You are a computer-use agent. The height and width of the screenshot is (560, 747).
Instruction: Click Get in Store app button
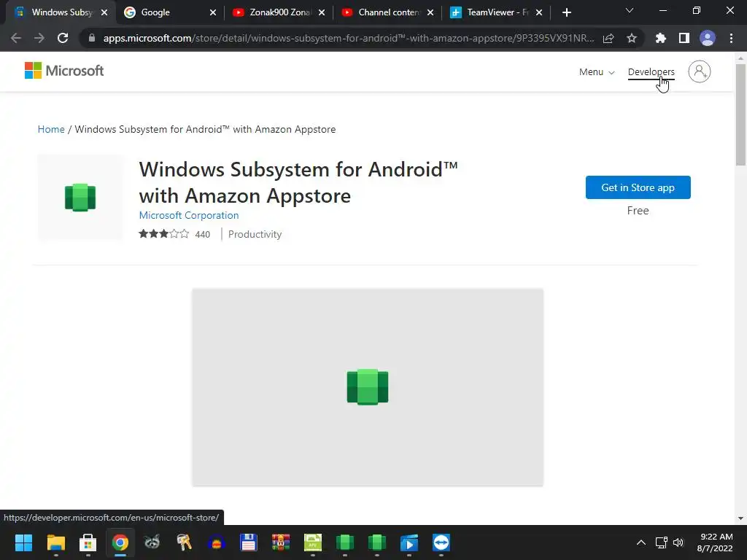638,187
